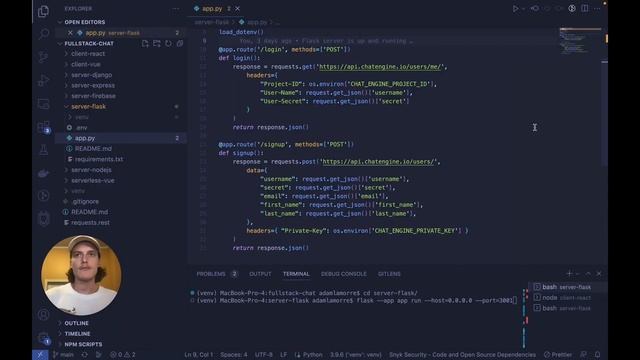Change indentation via Spaces: 4
Image resolution: width=640 pixels, height=360 pixels.
(234, 355)
